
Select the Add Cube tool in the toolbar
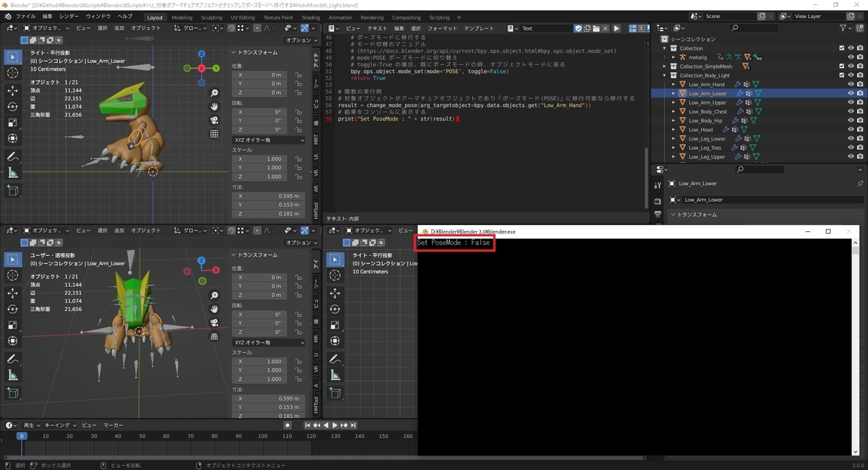pos(12,190)
